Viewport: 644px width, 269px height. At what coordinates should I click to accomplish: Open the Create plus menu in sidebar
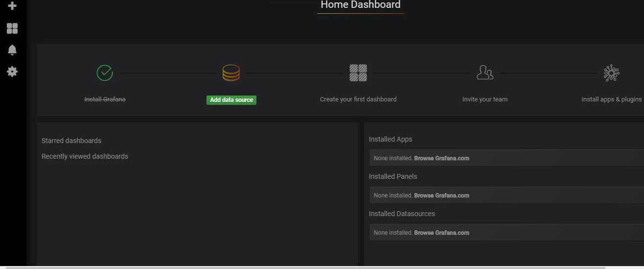pos(12,6)
